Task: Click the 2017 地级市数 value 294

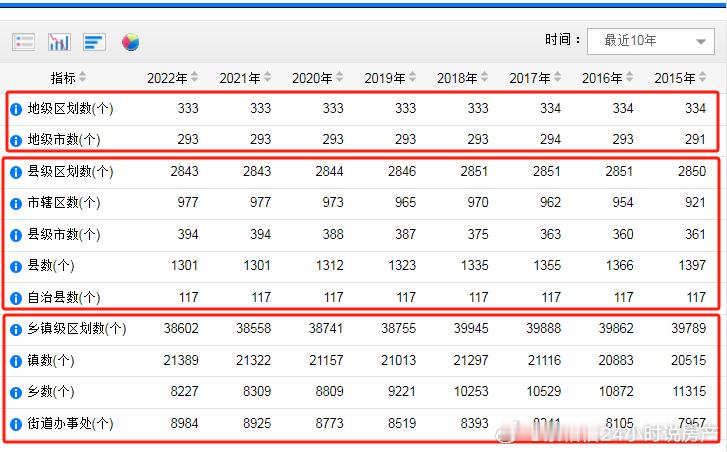Action: point(550,140)
